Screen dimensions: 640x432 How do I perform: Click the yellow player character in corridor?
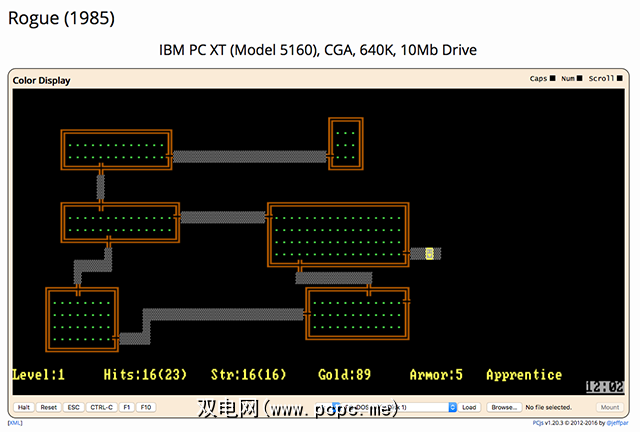pyautogui.click(x=429, y=254)
